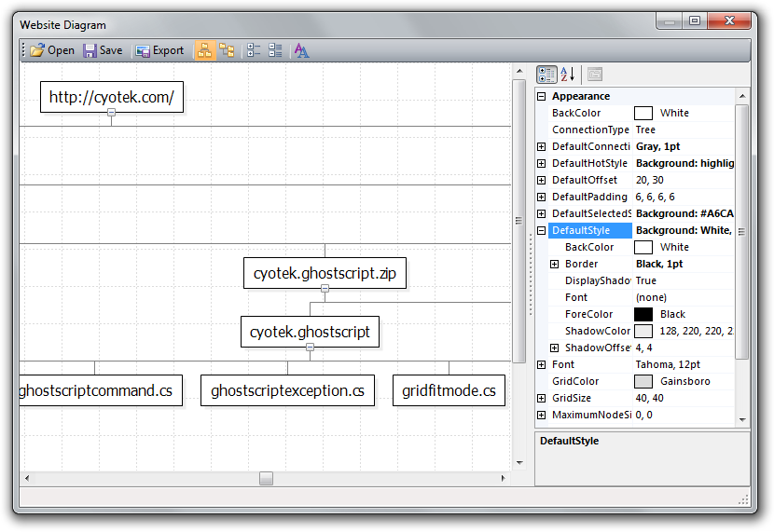Click diagram vertical scrollbar up arrow
The height and width of the screenshot is (532, 774).
point(519,72)
